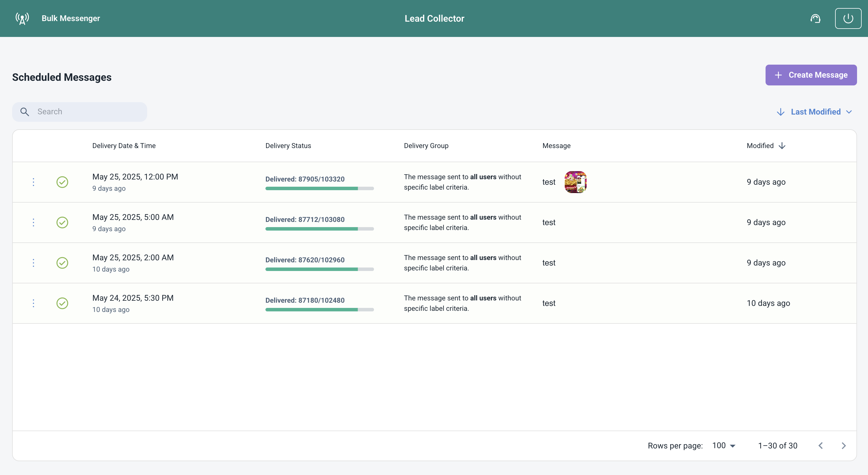Click the Delivery Status column header

click(x=288, y=145)
